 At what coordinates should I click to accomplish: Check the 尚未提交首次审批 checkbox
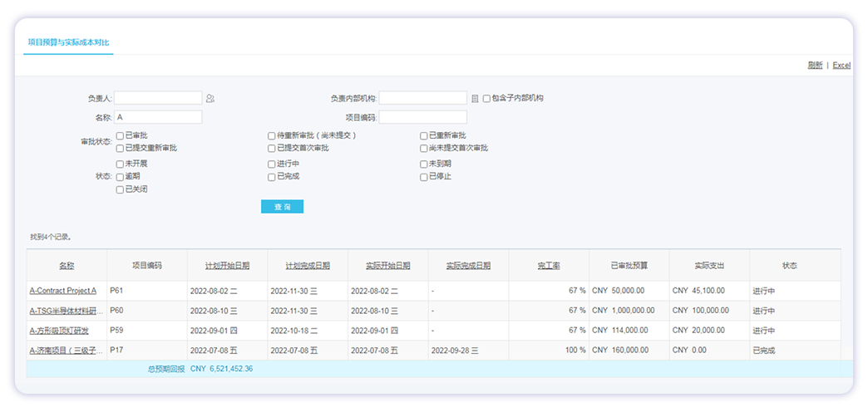coord(423,148)
